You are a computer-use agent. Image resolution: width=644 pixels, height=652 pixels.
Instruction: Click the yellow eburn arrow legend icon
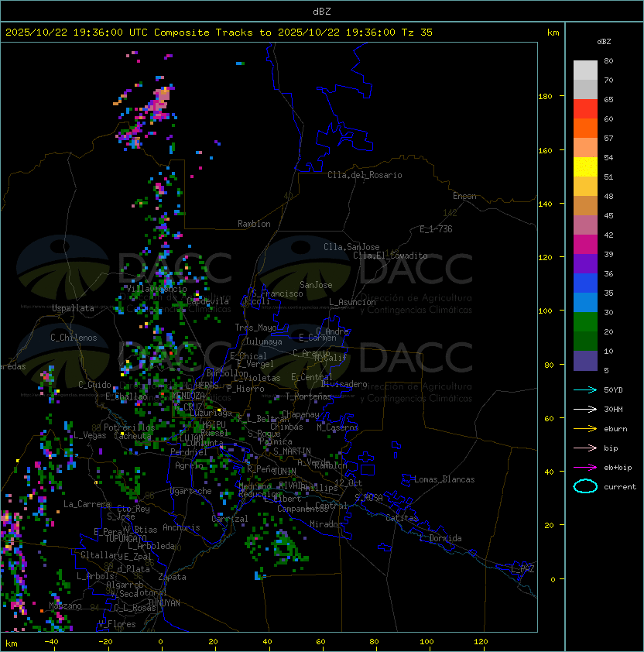click(x=585, y=429)
